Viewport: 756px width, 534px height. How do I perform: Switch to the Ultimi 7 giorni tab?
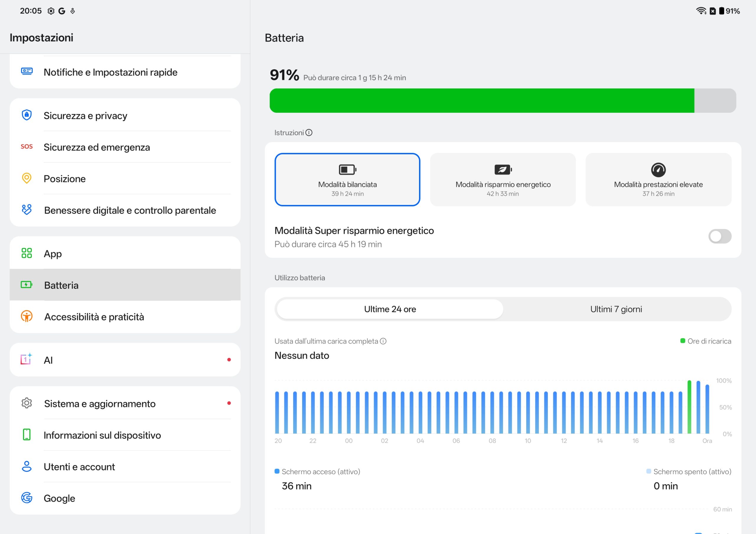point(616,309)
